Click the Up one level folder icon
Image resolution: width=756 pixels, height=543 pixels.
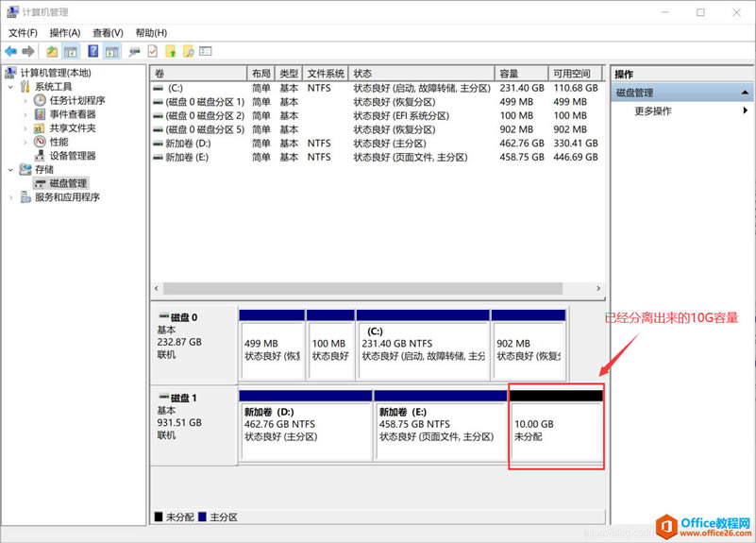pyautogui.click(x=52, y=51)
